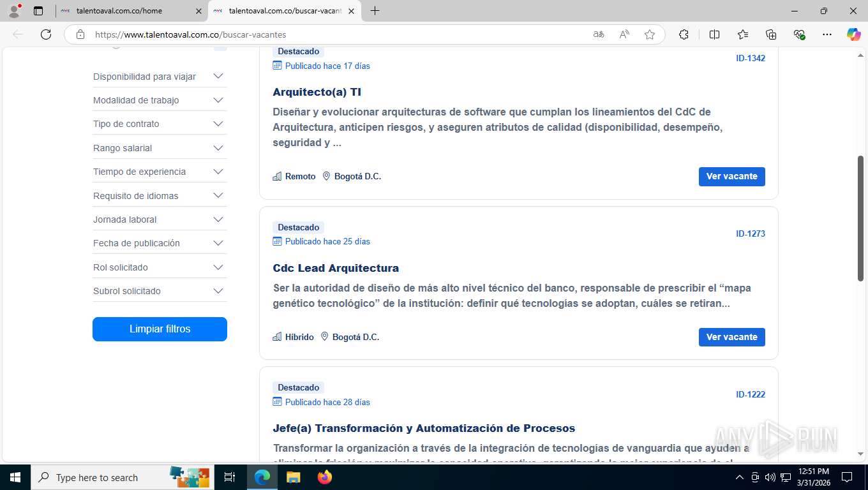Click Destacado badge on Jefe(a) Transformación card
Screen dimensions: 868x490
[x=298, y=387]
